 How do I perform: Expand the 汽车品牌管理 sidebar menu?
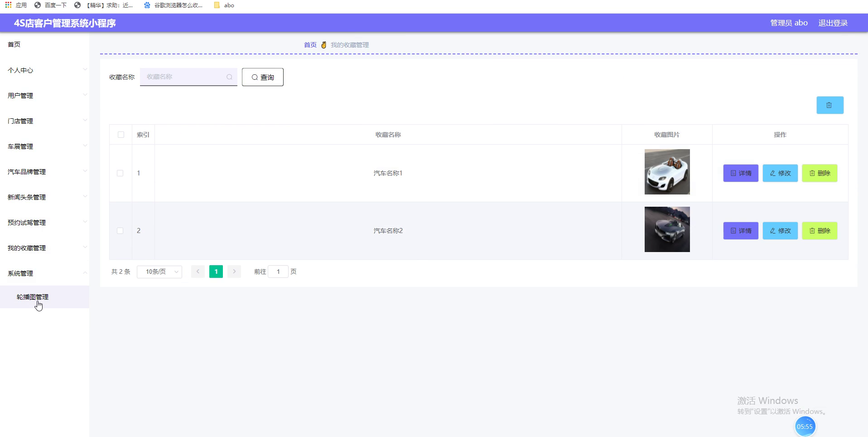point(44,172)
